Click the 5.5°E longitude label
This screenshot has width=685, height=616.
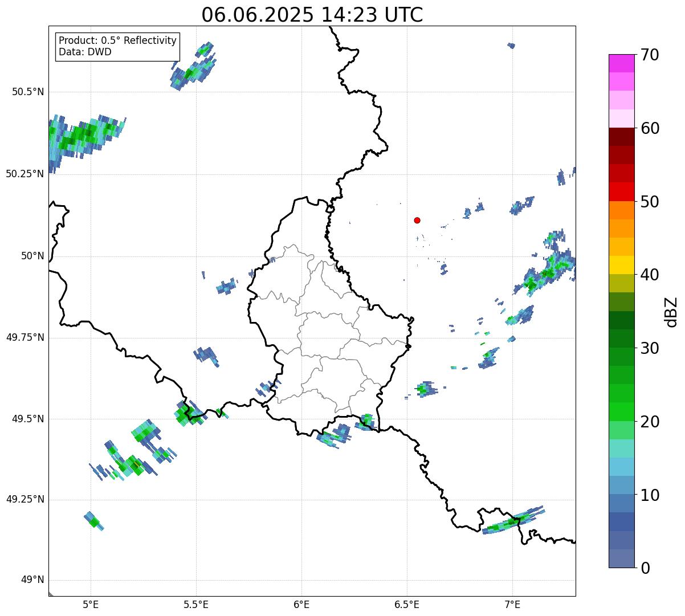point(196,605)
